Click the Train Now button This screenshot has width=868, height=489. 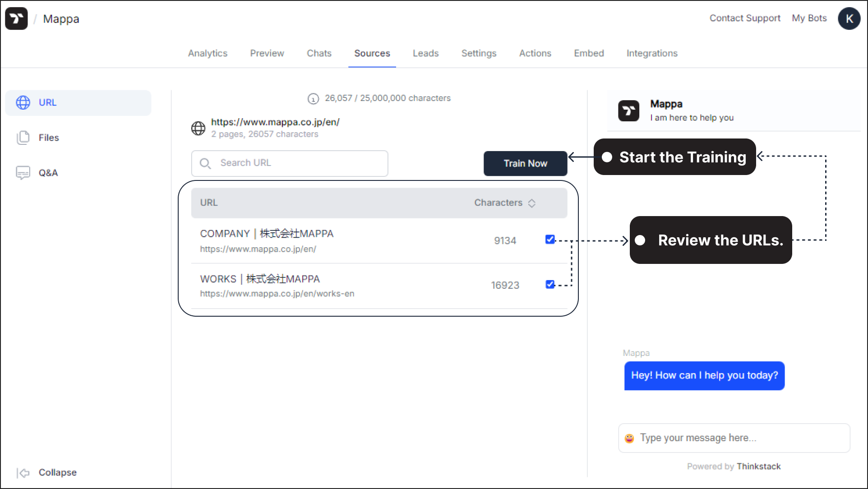coord(525,163)
